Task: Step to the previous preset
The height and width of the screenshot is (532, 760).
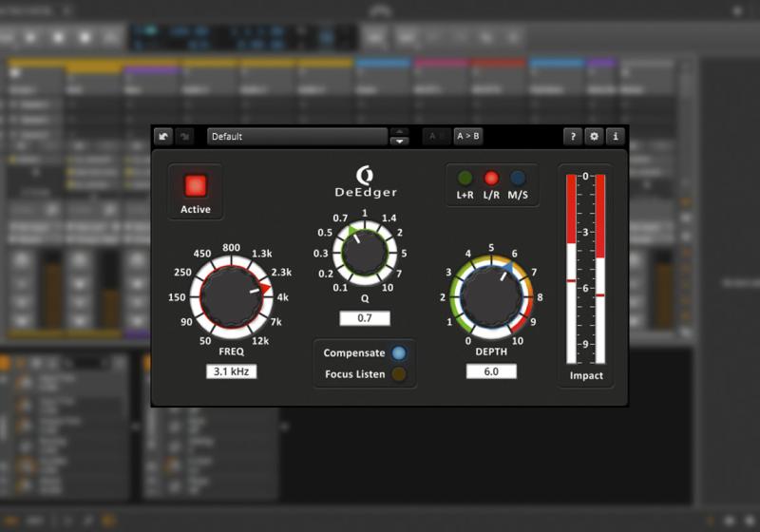Action: point(400,131)
